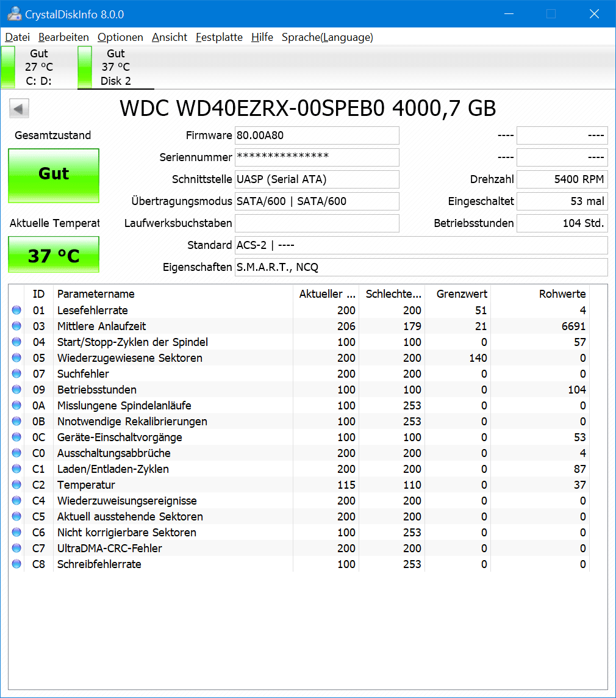Click the empty Laufwerksbuchstaben field
The height and width of the screenshot is (698, 616).
[x=317, y=223]
